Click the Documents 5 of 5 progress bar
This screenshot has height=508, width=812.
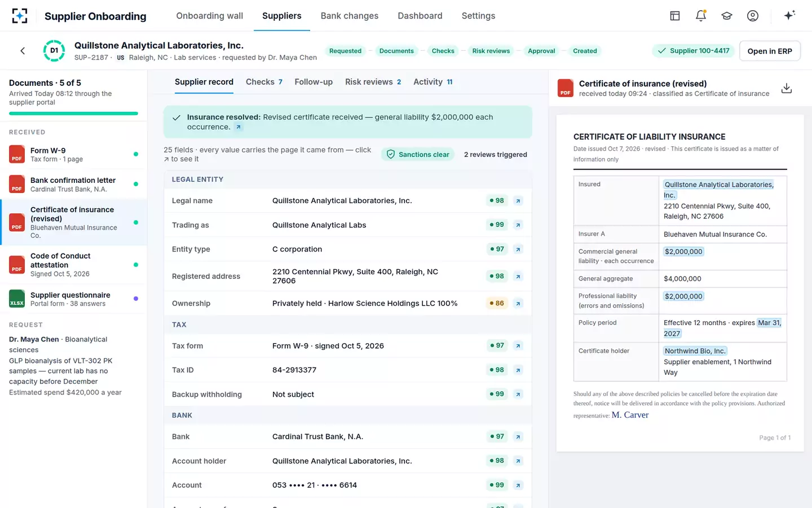coord(73,113)
